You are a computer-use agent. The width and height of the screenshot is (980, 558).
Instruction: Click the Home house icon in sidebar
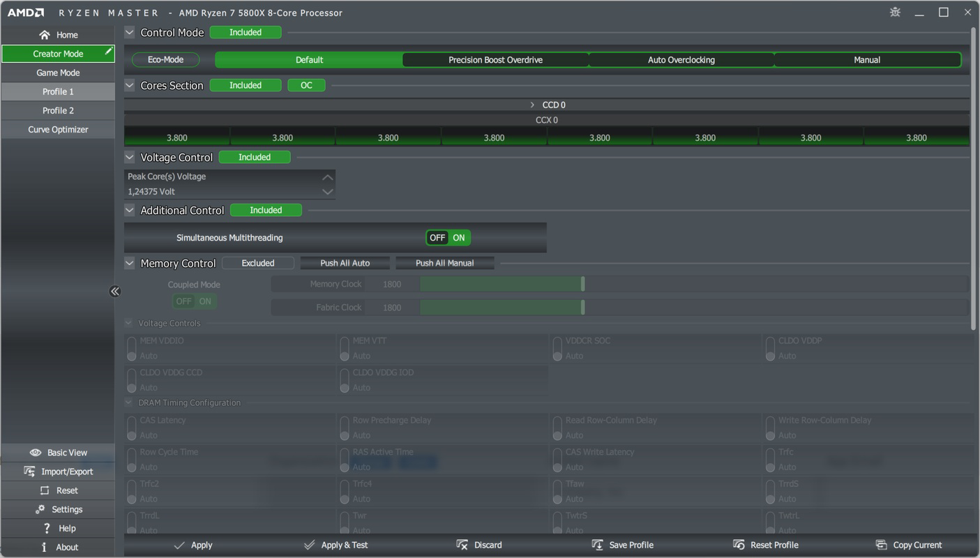(x=45, y=35)
